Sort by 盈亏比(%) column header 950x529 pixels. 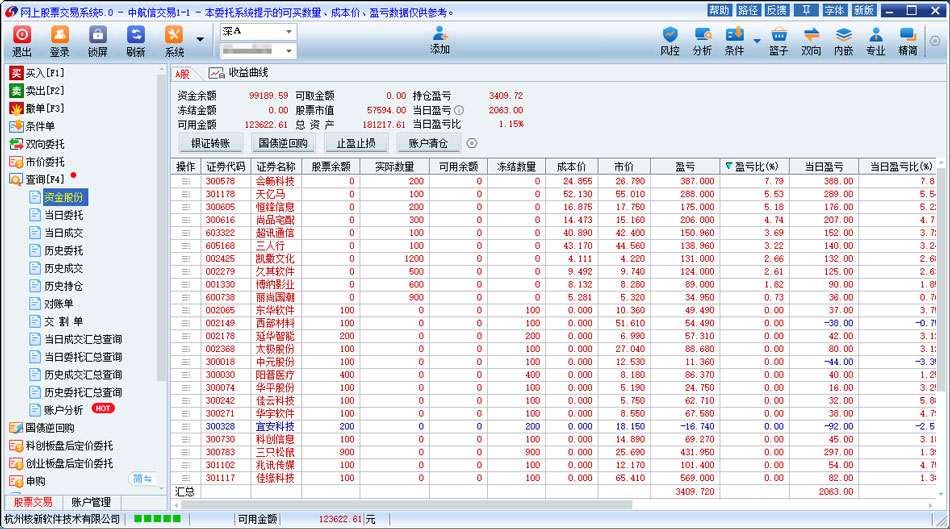coord(754,167)
